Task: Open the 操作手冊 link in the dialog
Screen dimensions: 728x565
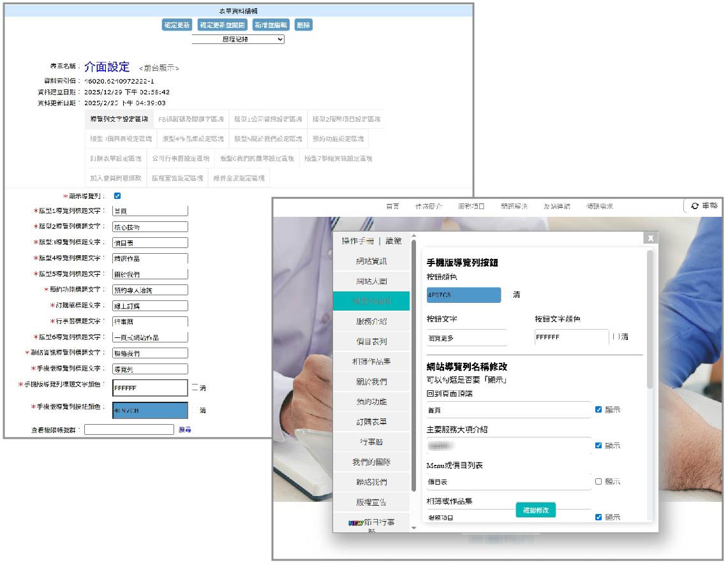Action: 357,241
